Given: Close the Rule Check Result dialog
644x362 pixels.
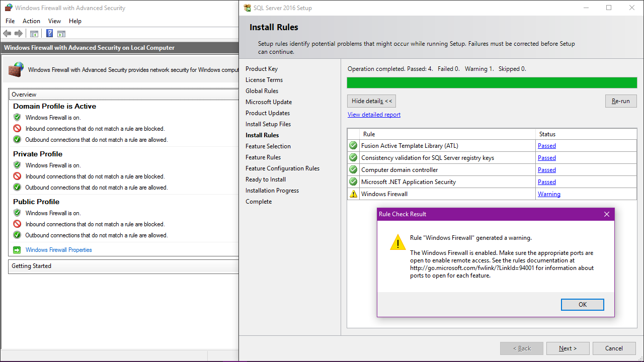Looking at the screenshot, I should 606,214.
